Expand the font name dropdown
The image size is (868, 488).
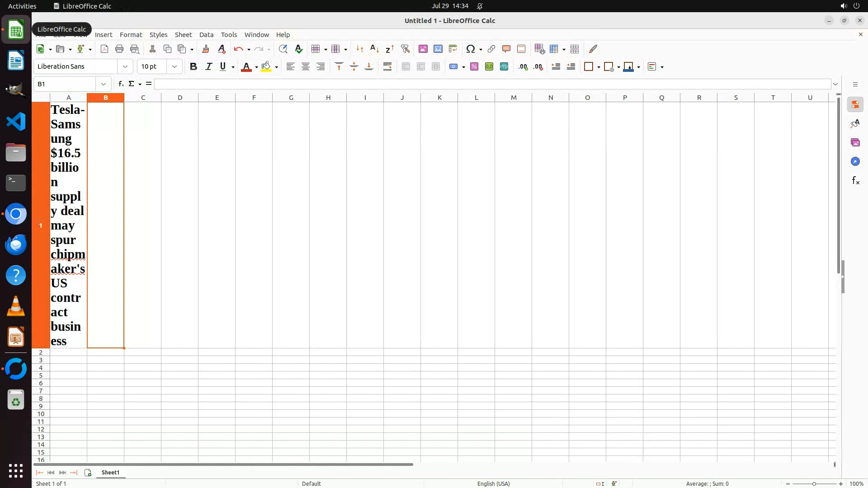point(125,66)
